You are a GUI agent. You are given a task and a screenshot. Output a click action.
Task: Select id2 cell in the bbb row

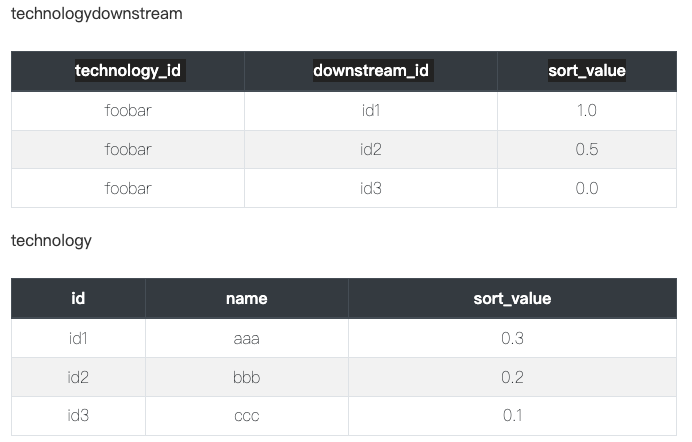[x=78, y=377]
